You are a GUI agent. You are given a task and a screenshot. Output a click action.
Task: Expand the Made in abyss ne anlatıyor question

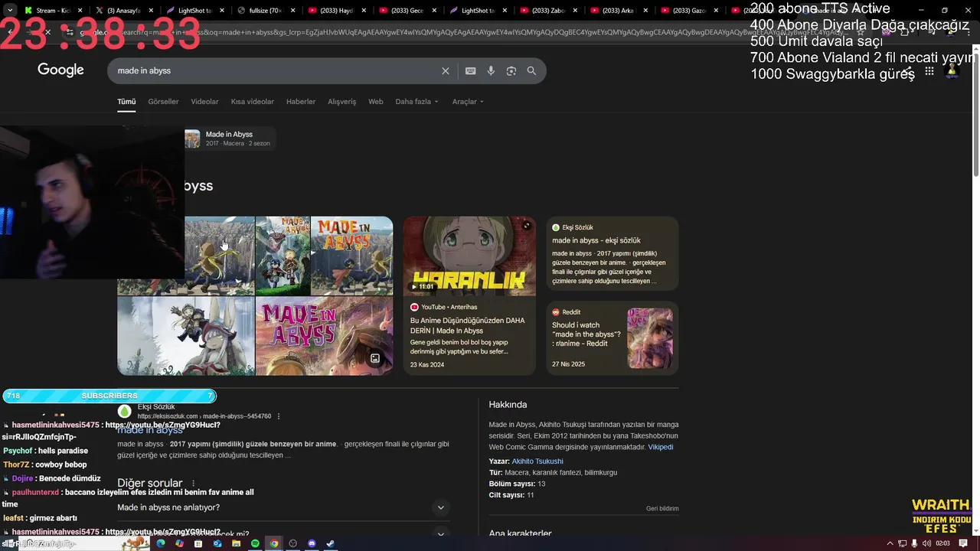click(282, 507)
